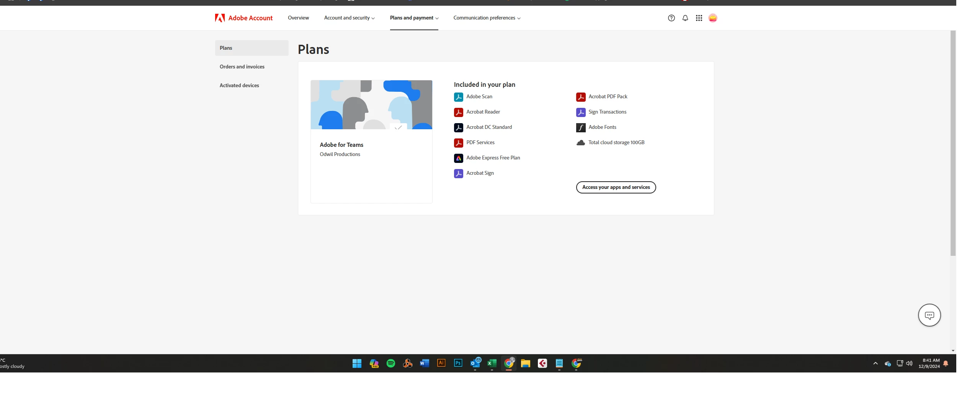This screenshot has height=413, width=980.
Task: Click the Acrobat Sign icon
Action: pos(458,173)
